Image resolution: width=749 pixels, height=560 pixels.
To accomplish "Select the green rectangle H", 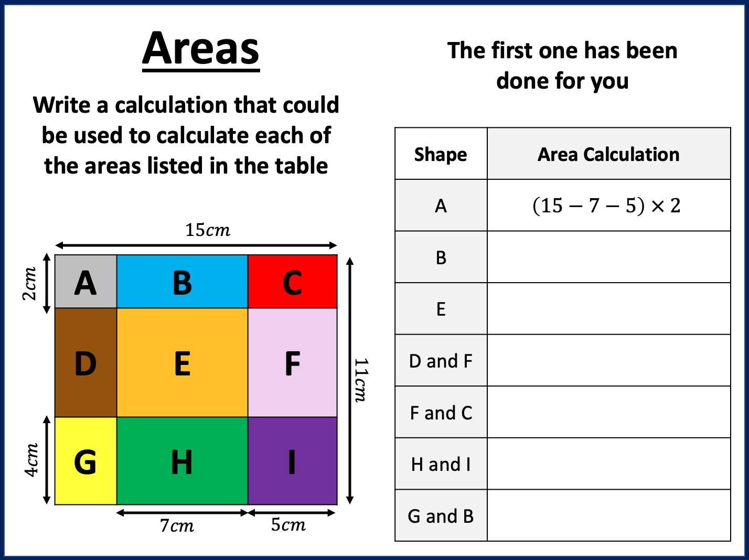I will coord(182,461).
